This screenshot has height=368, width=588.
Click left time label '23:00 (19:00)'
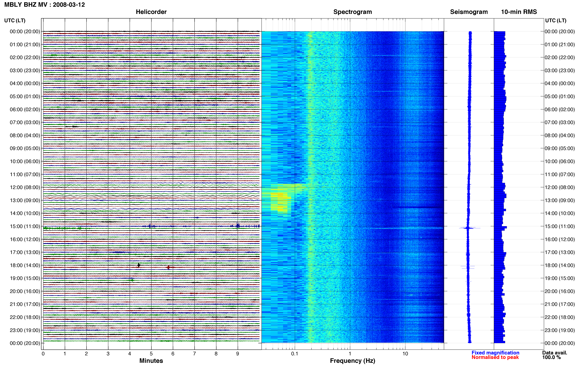coord(25,330)
